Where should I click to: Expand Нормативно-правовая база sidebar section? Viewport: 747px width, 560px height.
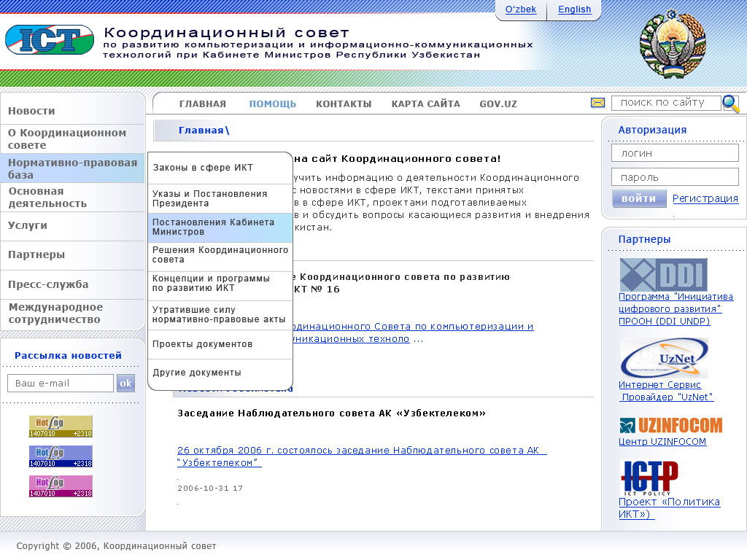[x=72, y=168]
